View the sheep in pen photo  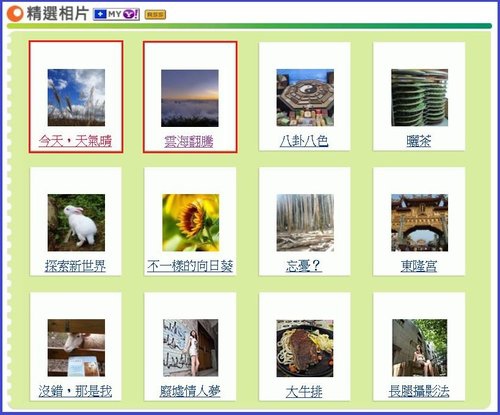pos(76,348)
